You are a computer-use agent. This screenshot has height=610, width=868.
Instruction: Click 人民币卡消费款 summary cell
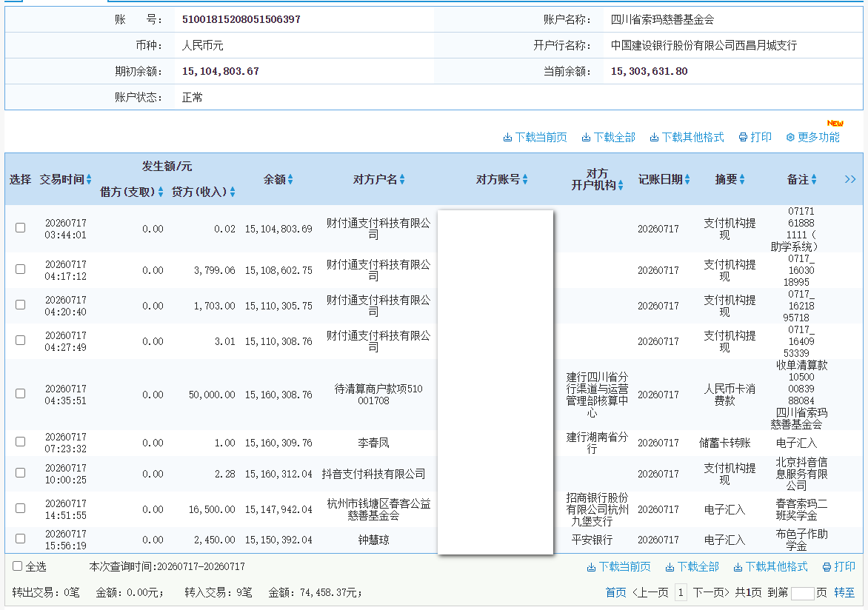point(729,395)
